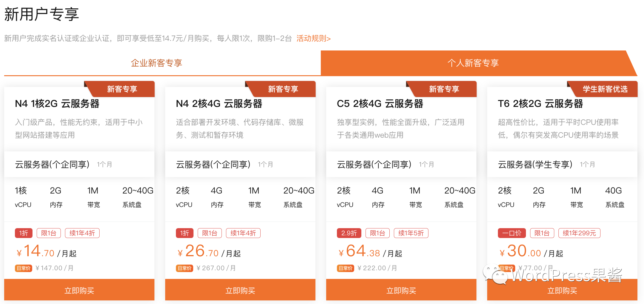Select 云服务器(个企同享) on N4 1核2G card

pyautogui.click(x=52, y=165)
